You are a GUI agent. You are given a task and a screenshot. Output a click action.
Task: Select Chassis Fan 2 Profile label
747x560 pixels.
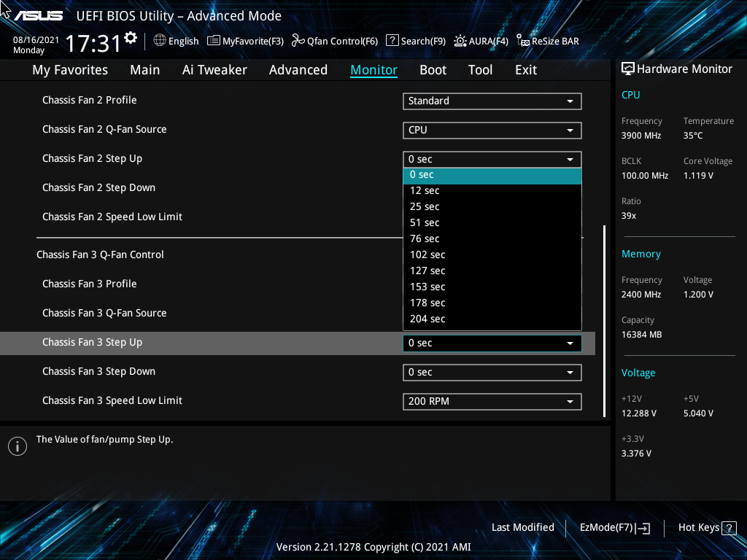click(90, 100)
